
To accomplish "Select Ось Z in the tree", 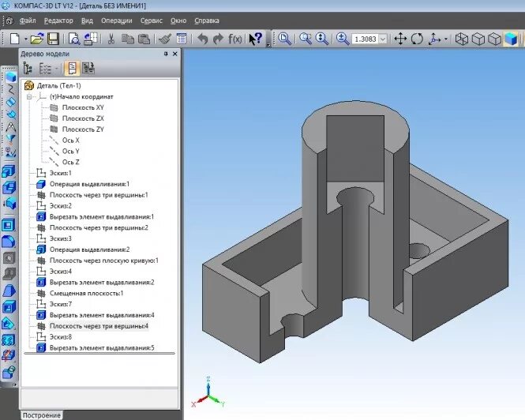I will [70, 162].
